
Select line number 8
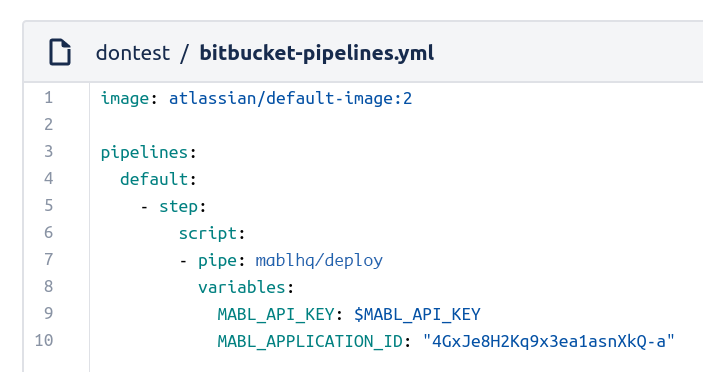pyautogui.click(x=48, y=286)
